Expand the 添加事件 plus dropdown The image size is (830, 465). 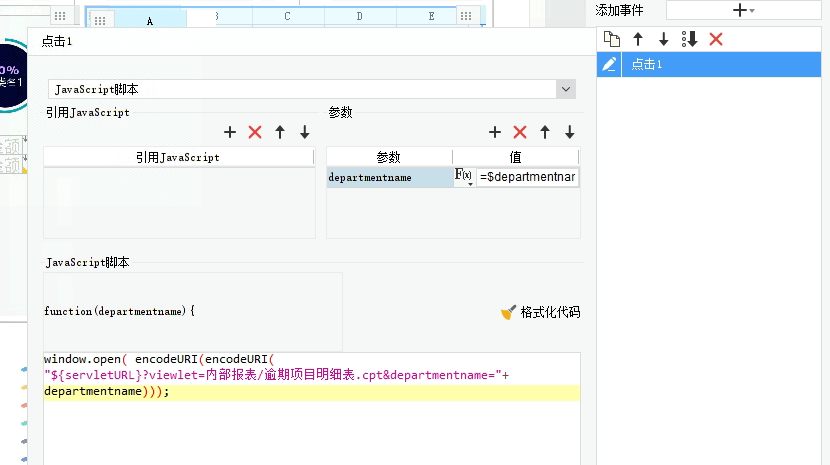tap(743, 10)
